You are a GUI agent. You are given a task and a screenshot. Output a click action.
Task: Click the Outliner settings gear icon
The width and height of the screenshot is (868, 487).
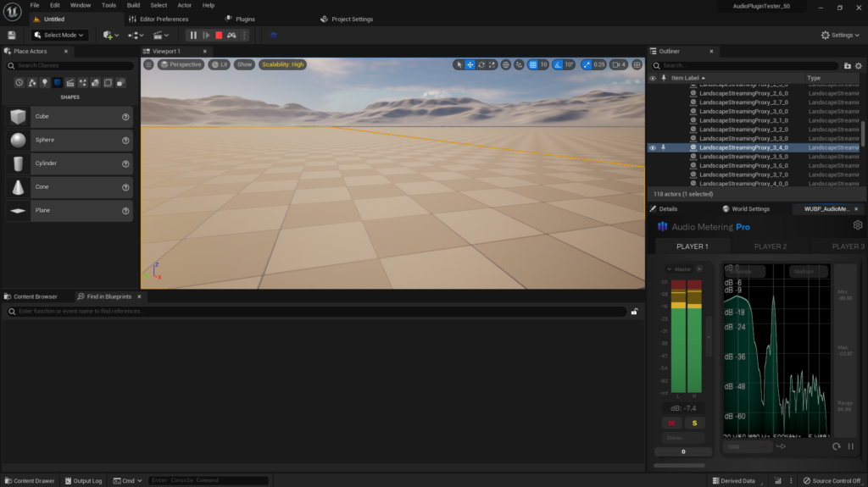click(x=859, y=65)
